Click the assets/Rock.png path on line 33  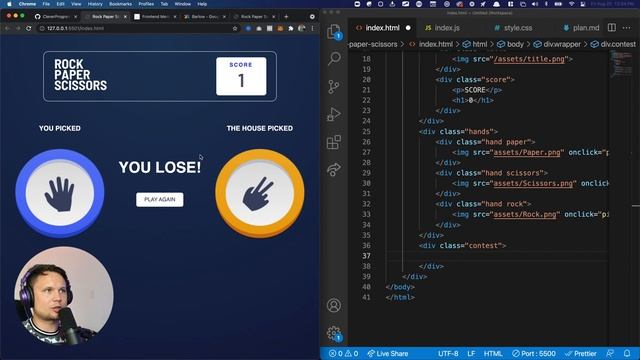524,214
